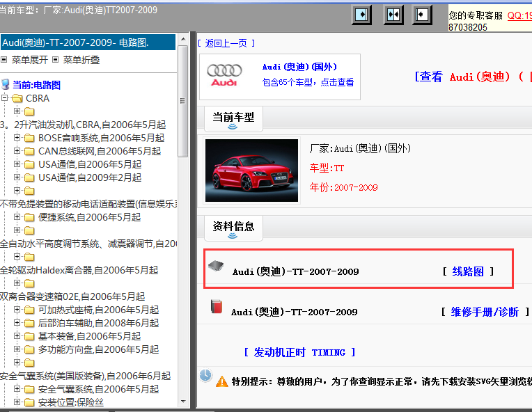Click the CBRA folder icon
Image resolution: width=532 pixels, height=412 pixels.
tap(17, 98)
